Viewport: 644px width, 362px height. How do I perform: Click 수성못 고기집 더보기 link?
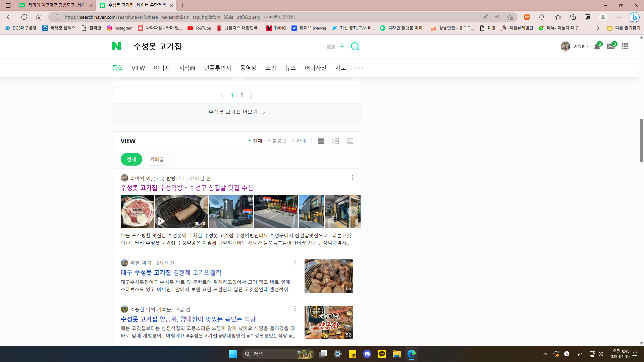[237, 112]
